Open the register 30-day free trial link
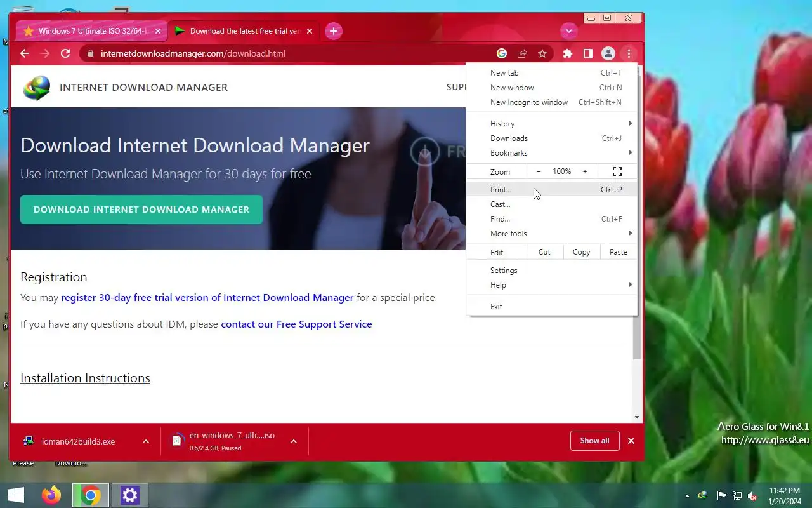The width and height of the screenshot is (812, 508). [207, 297]
